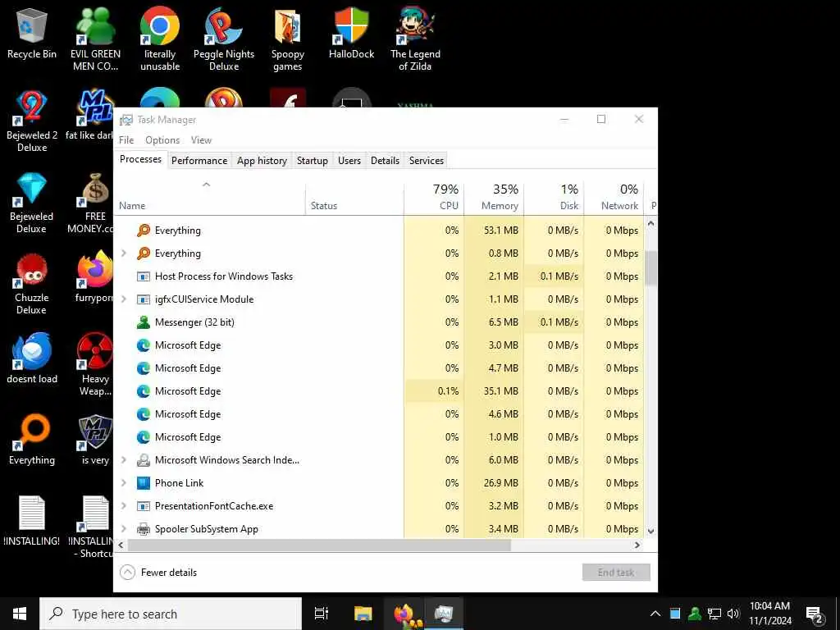Expand igfxCUIService Module process

point(124,299)
